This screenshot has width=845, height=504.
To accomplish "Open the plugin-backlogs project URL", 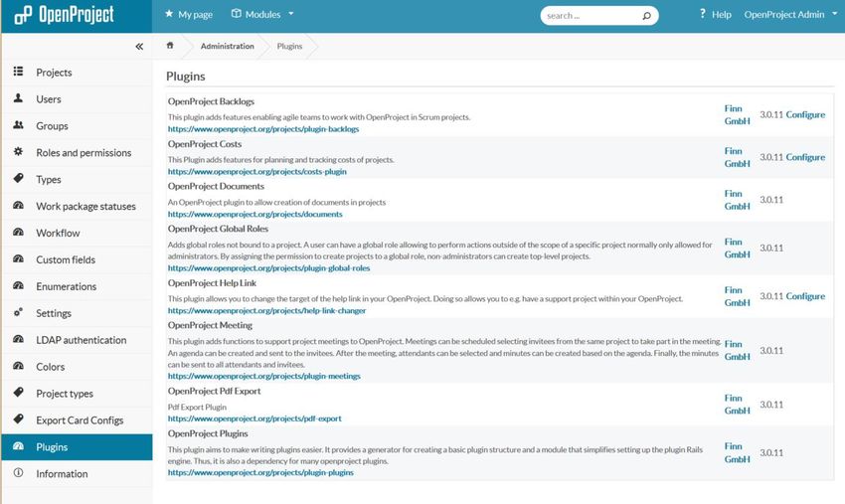I will pyautogui.click(x=263, y=129).
